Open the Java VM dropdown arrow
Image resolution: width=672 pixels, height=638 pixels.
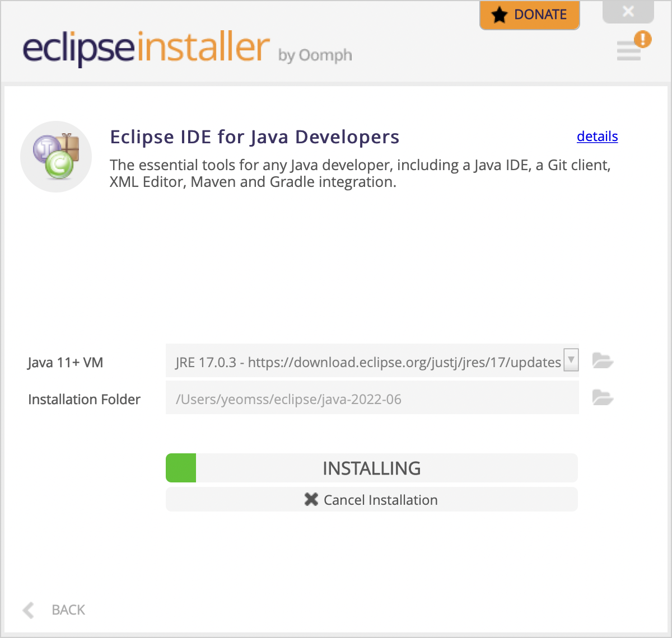(571, 360)
